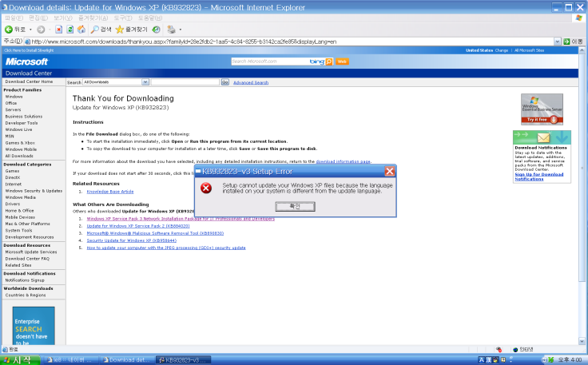Open the 도구(T) menu
The image size is (588, 365).
click(x=123, y=18)
